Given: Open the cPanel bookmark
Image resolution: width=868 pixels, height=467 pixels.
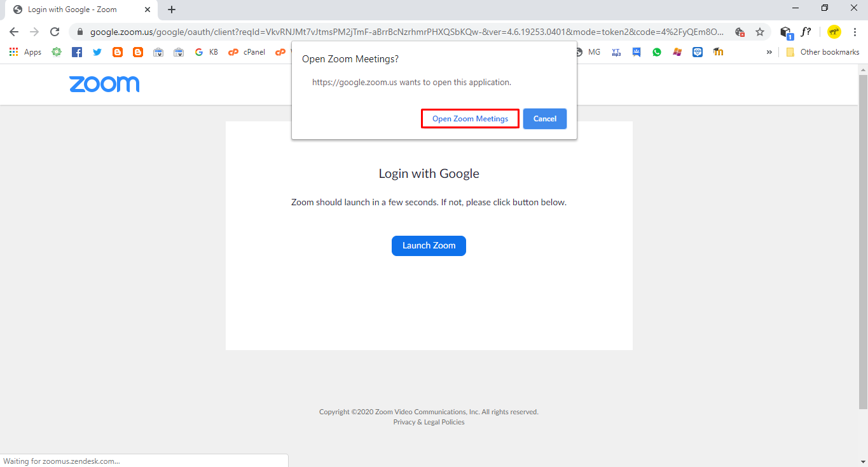Looking at the screenshot, I should (247, 52).
